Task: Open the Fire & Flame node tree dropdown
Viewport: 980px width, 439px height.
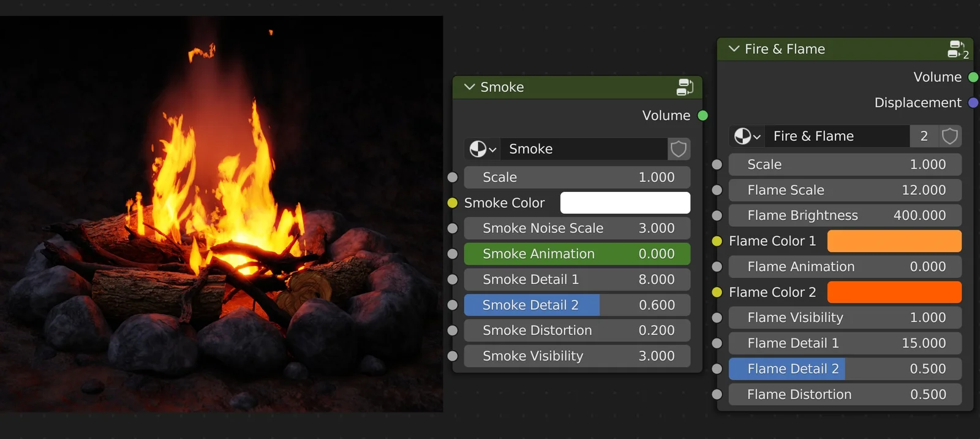Action: (747, 136)
